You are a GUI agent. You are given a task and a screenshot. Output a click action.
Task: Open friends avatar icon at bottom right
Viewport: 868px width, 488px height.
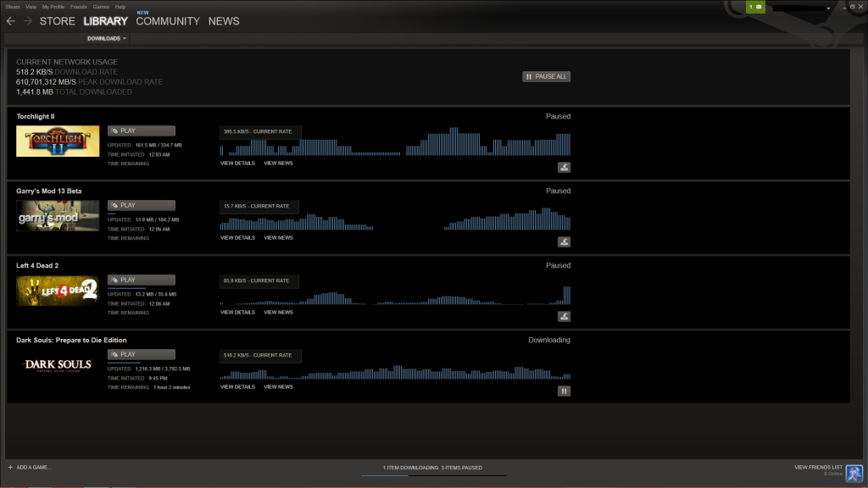854,474
